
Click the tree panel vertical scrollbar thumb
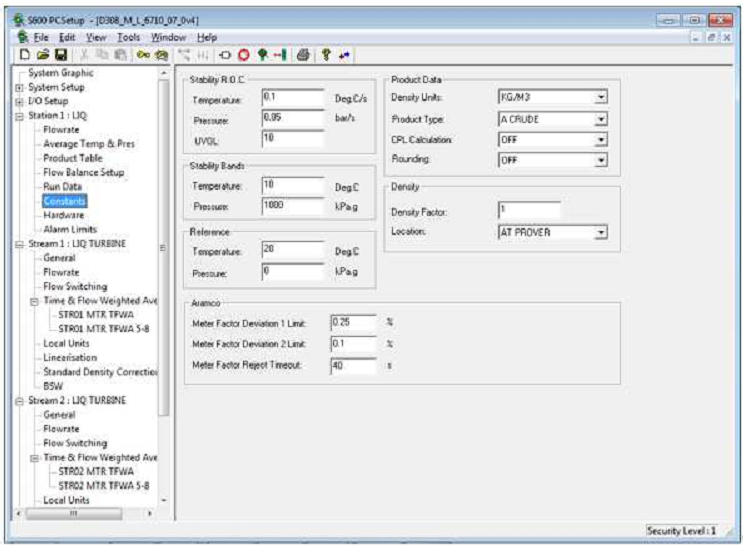(163, 248)
